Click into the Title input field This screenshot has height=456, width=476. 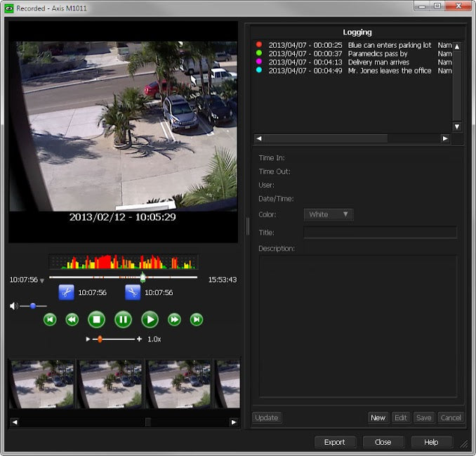(x=380, y=233)
